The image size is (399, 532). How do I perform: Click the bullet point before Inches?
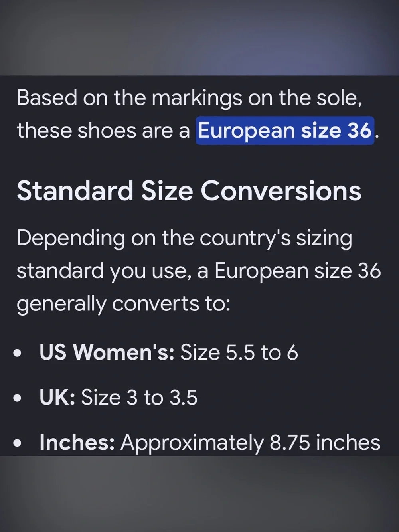click(17, 443)
